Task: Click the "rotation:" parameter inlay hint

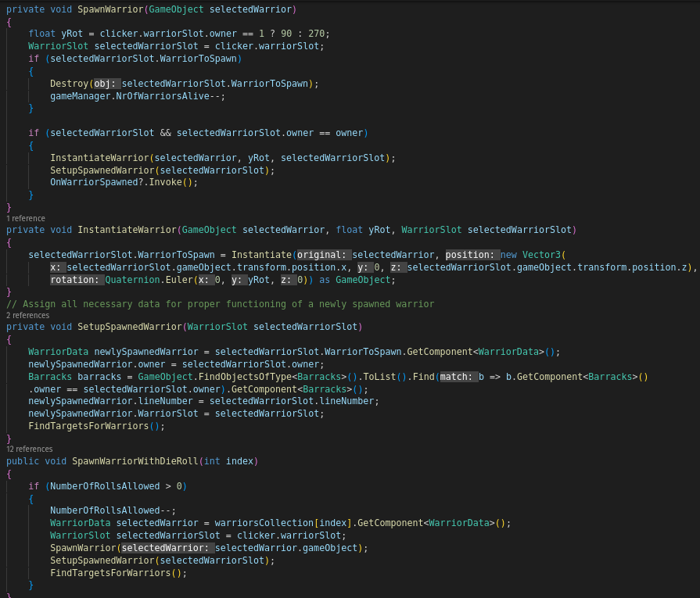Action: pos(75,280)
